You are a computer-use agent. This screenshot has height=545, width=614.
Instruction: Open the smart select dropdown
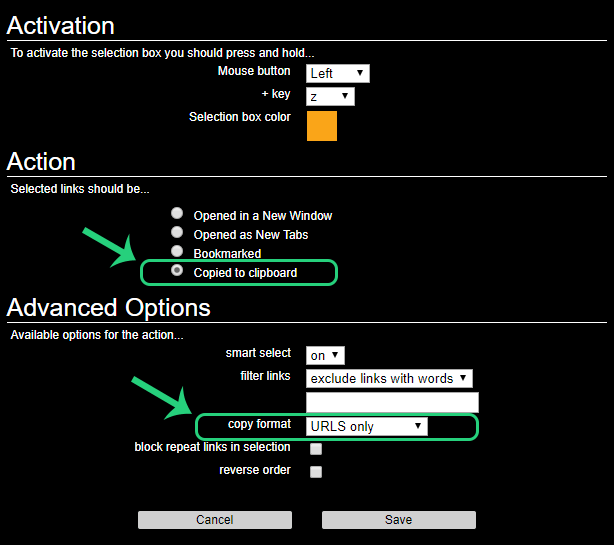(x=325, y=355)
